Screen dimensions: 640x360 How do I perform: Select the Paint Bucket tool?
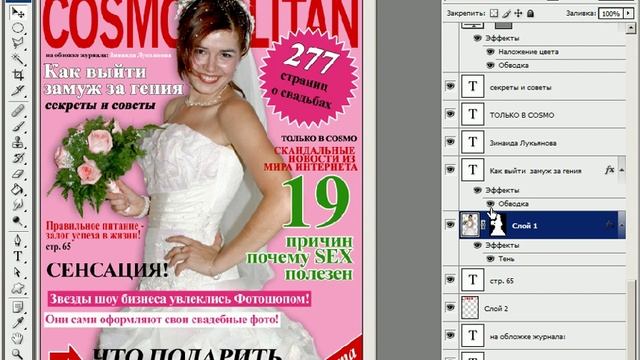[x=18, y=189]
